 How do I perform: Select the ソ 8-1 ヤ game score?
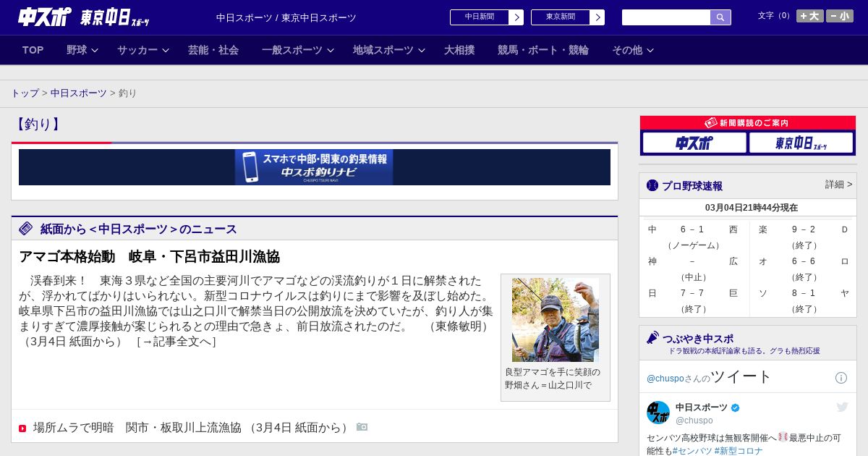coord(803,293)
